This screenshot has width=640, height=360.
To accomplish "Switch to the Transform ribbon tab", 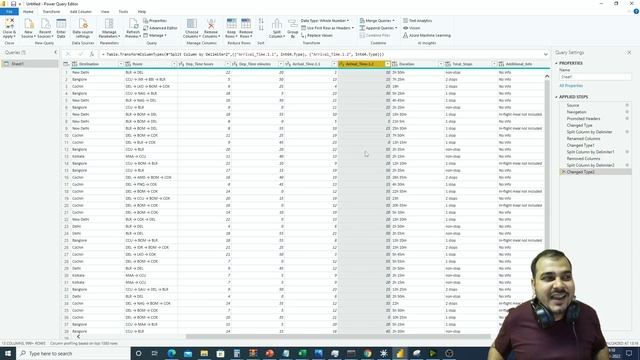I will 51,11.
